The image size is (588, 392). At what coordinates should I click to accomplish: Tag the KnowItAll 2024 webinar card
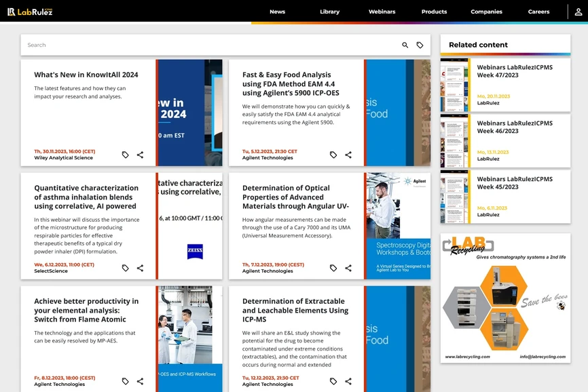pos(125,155)
